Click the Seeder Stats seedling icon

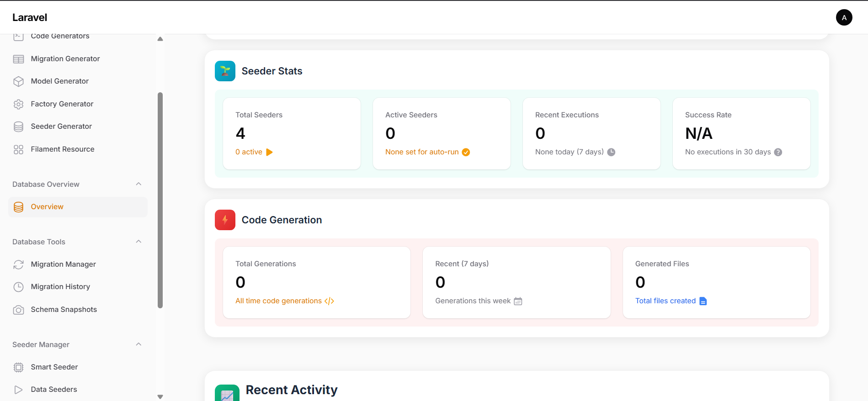(x=225, y=71)
